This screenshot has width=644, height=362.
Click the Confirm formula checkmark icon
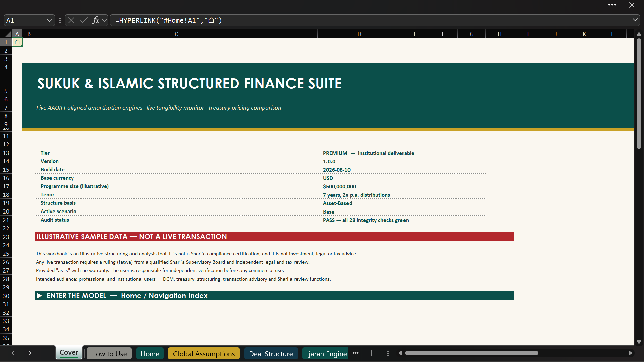tap(84, 20)
